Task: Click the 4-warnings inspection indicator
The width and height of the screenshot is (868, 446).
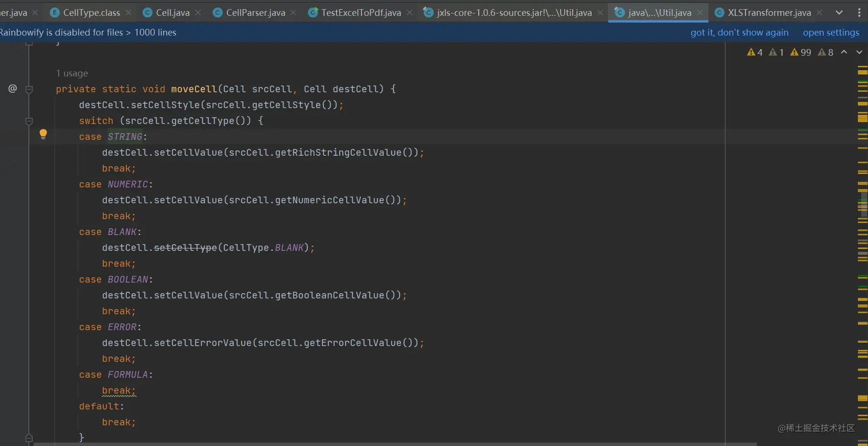Action: click(x=754, y=52)
